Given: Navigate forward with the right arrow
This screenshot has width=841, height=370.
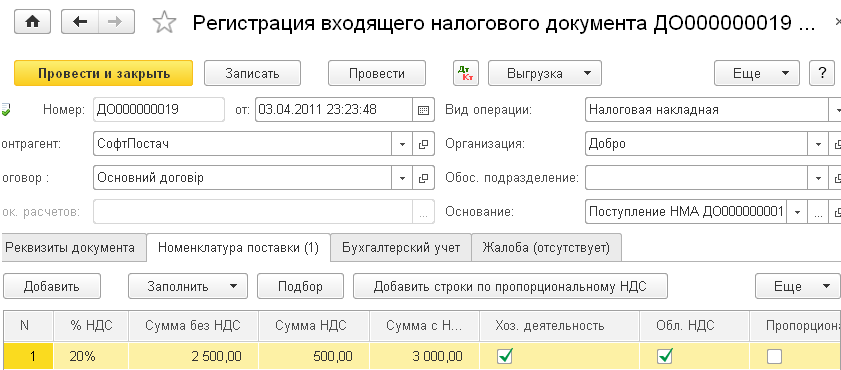Looking at the screenshot, I should [x=116, y=21].
